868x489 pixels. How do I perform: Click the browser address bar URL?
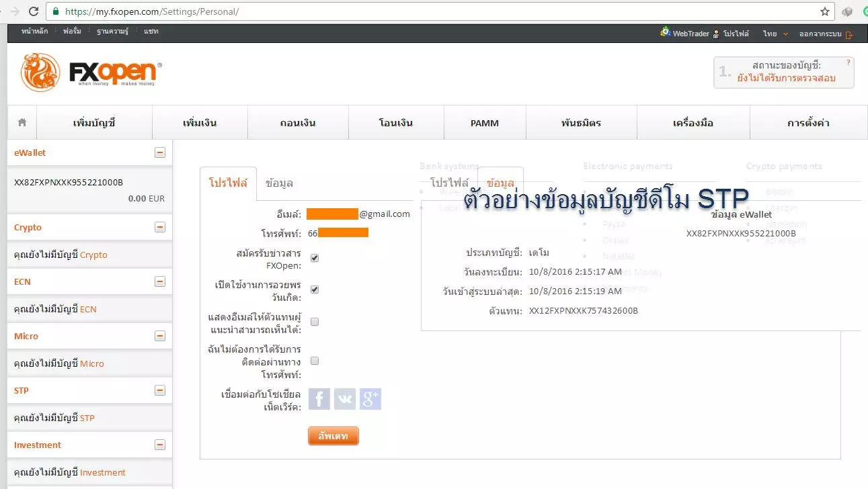(151, 11)
